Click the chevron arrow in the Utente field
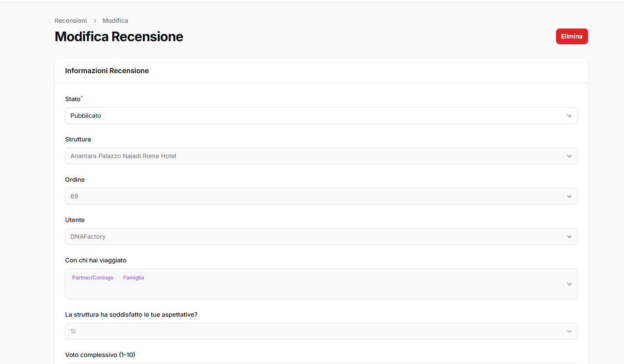Screen dimensions: 624x364 tap(569, 237)
